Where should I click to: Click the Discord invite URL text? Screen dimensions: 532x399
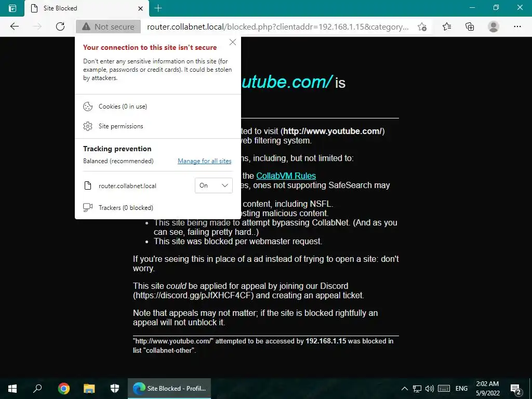click(193, 295)
